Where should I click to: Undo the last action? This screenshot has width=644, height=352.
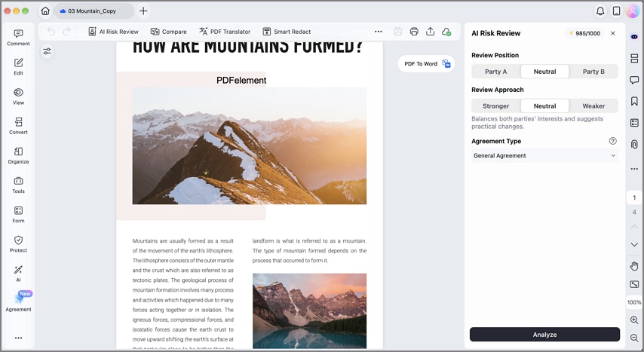[x=51, y=32]
